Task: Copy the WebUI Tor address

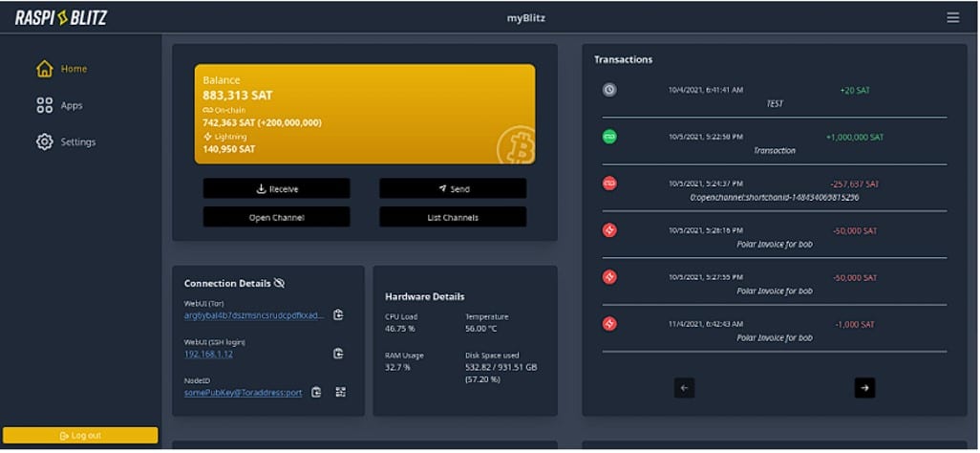Action: (338, 314)
